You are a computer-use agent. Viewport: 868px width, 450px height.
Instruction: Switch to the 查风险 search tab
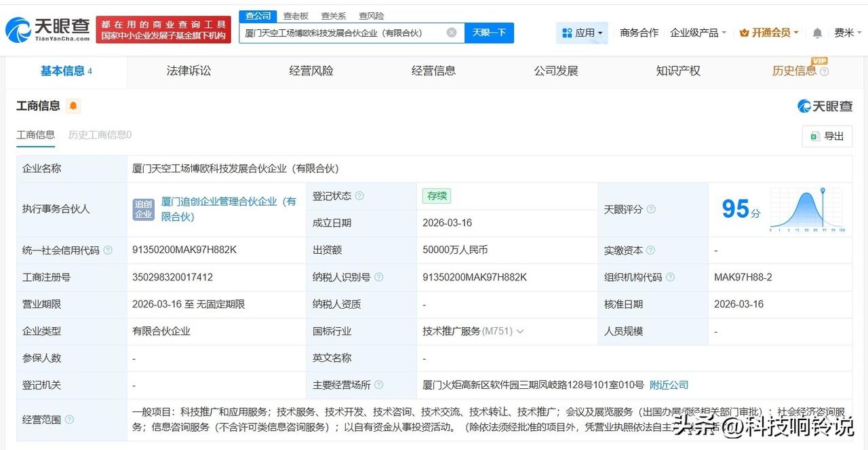coord(371,16)
